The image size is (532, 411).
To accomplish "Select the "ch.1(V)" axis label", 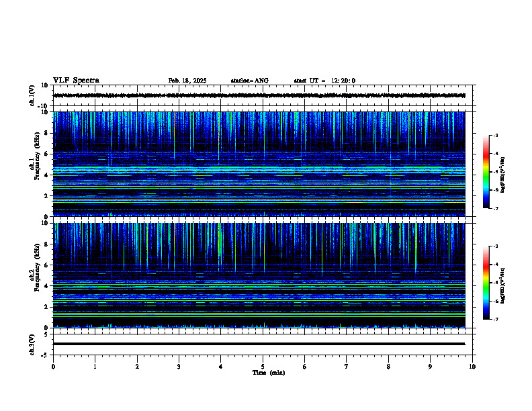I will click(32, 95).
